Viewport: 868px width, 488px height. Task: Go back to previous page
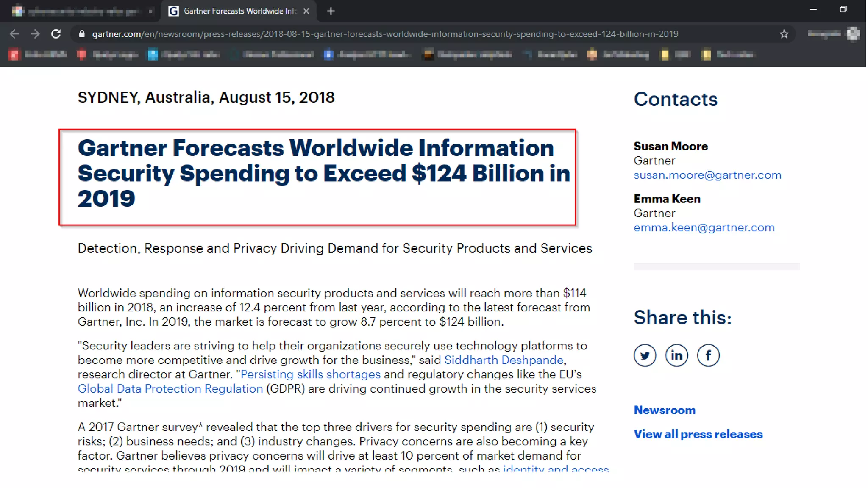14,34
